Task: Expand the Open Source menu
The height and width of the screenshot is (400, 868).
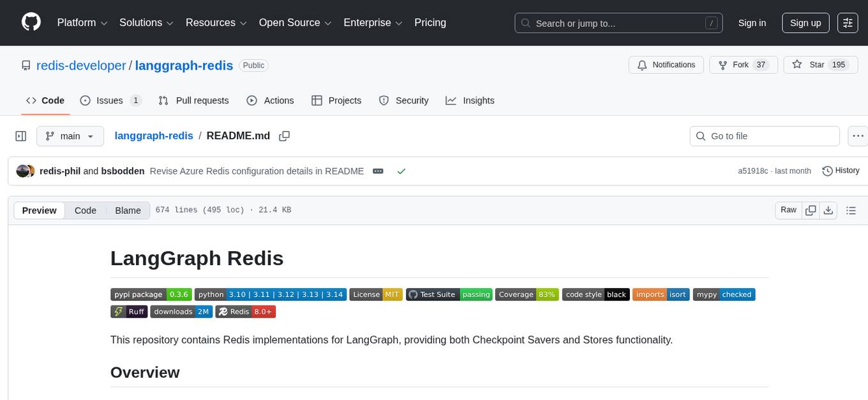Action: click(x=295, y=22)
